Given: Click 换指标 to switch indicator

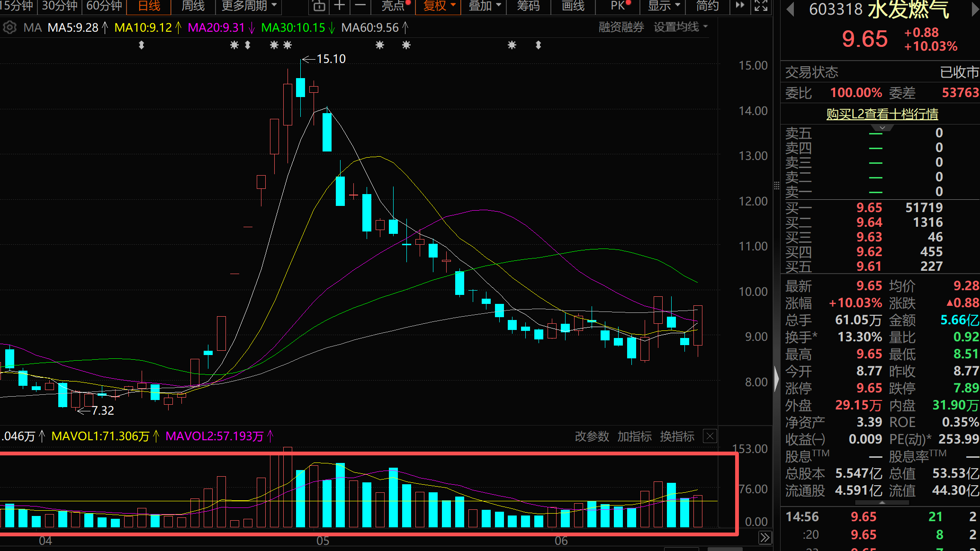Looking at the screenshot, I should click(x=677, y=436).
